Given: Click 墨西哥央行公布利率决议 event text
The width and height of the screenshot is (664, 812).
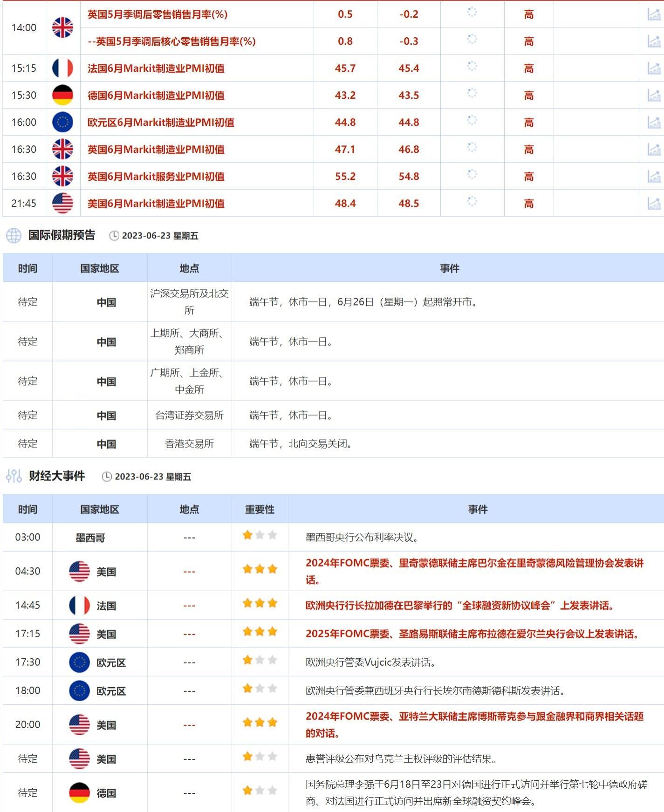Looking at the screenshot, I should point(362,537).
